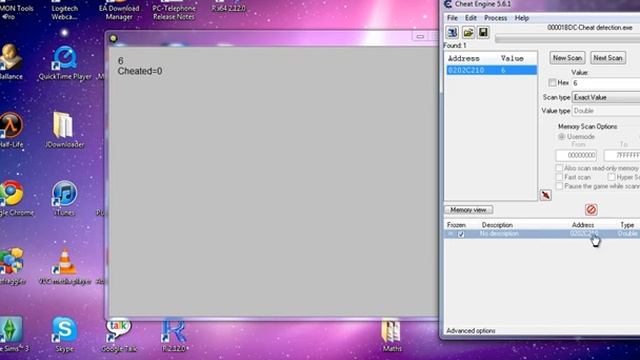Click the Value column header in results
This screenshot has height=360, width=640.
[x=512, y=58]
